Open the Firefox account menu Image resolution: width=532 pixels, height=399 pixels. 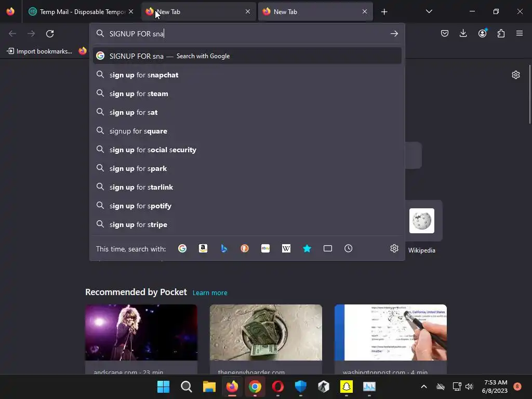coord(482,33)
